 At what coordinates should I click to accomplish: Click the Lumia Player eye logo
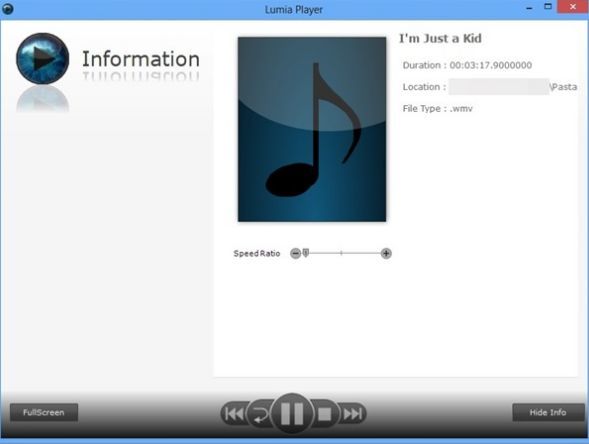click(x=42, y=59)
